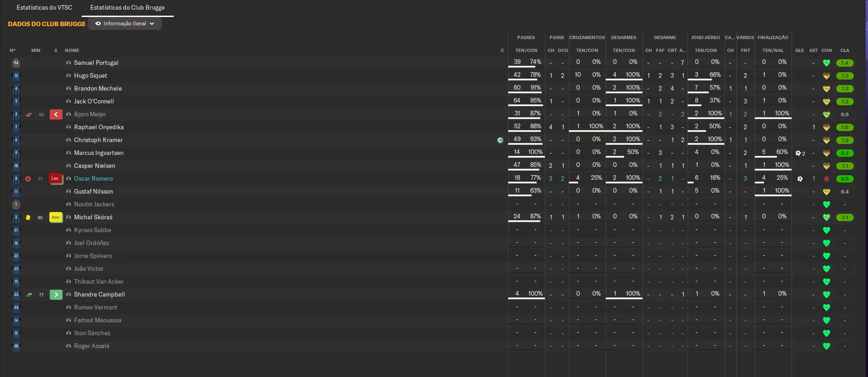The image size is (868, 377).
Task: Click the captain C icon for Christoph Kramer
Action: click(x=500, y=140)
